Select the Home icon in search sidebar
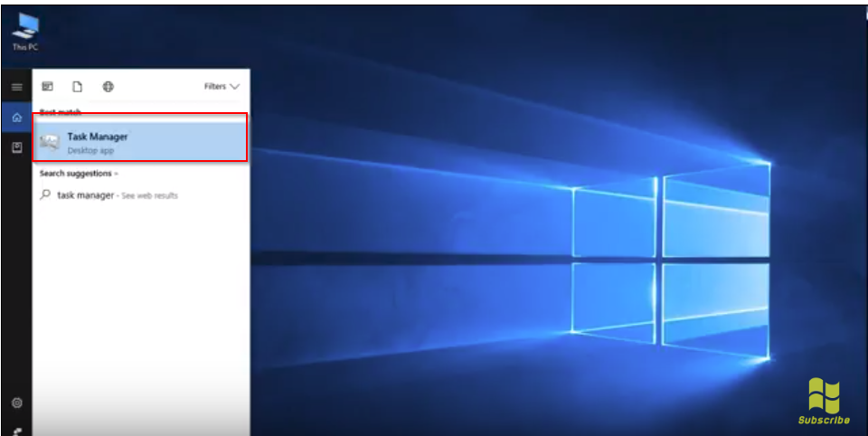Screen dimensions: 868x436 click(x=16, y=117)
